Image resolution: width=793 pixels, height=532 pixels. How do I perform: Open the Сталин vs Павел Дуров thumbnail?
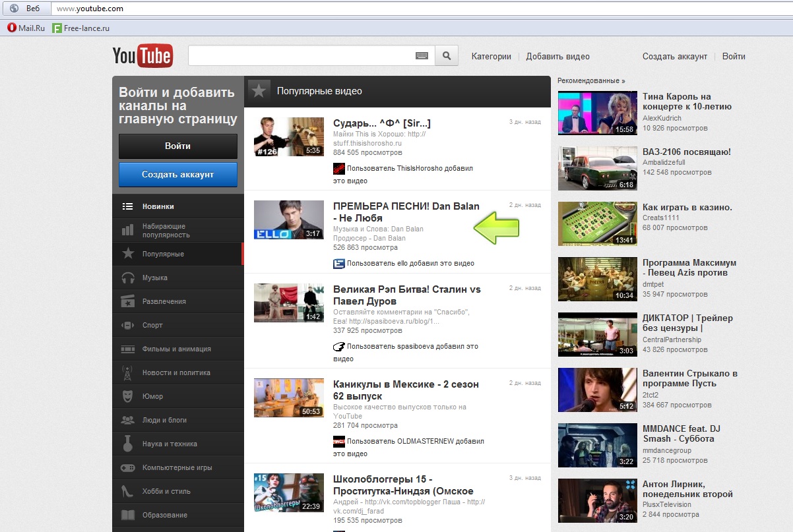(x=289, y=303)
